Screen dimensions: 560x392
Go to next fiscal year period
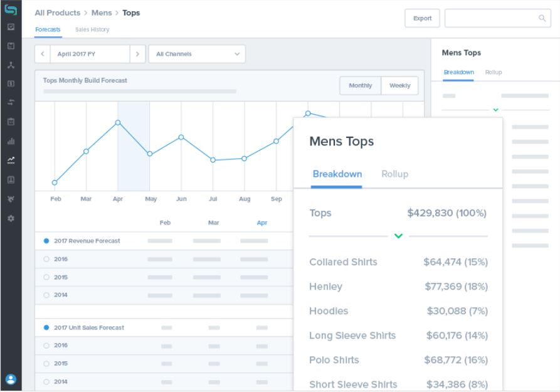[x=137, y=54]
